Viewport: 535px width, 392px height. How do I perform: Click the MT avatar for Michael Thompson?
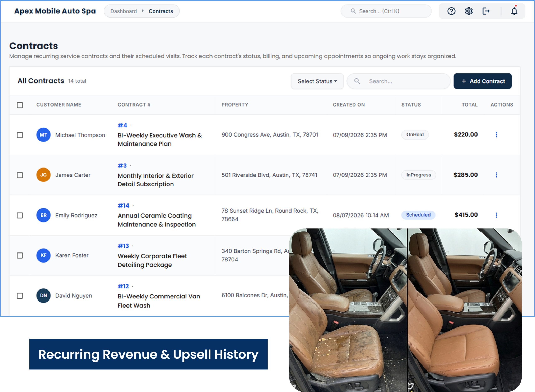pyautogui.click(x=43, y=135)
